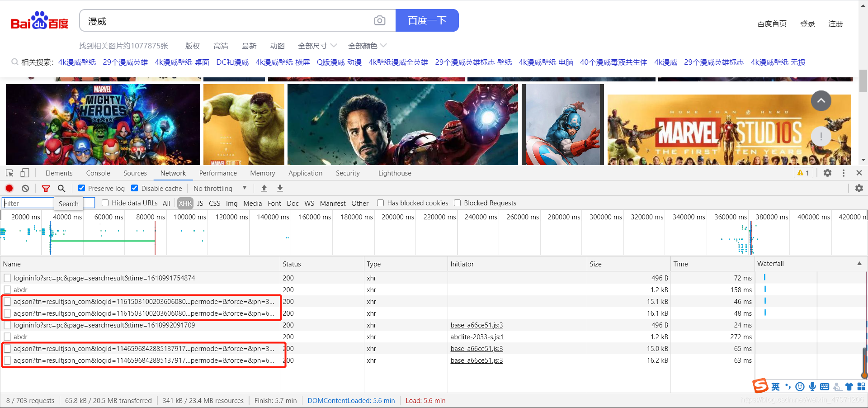Switch to the Performance tab
Viewport: 868px width, 408px height.
pyautogui.click(x=218, y=173)
